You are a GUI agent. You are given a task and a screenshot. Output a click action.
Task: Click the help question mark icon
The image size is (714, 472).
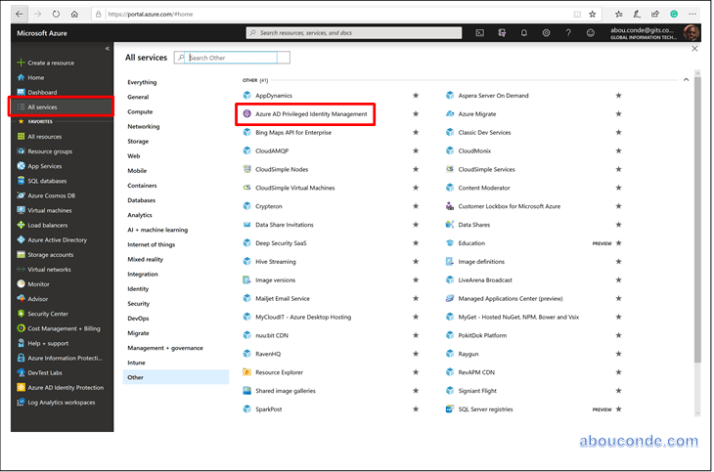click(x=568, y=33)
